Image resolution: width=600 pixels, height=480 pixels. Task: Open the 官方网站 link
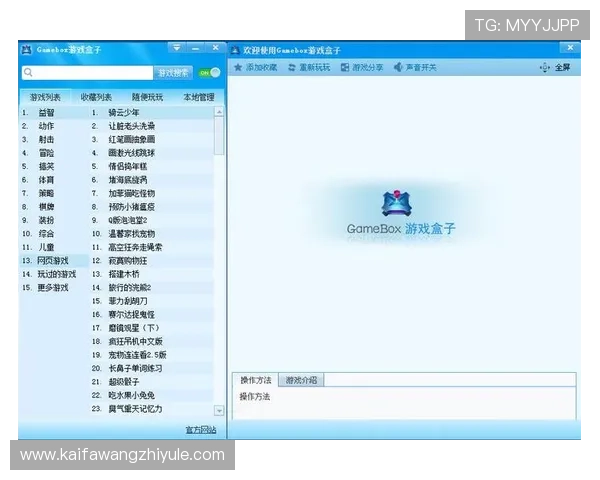point(201,430)
